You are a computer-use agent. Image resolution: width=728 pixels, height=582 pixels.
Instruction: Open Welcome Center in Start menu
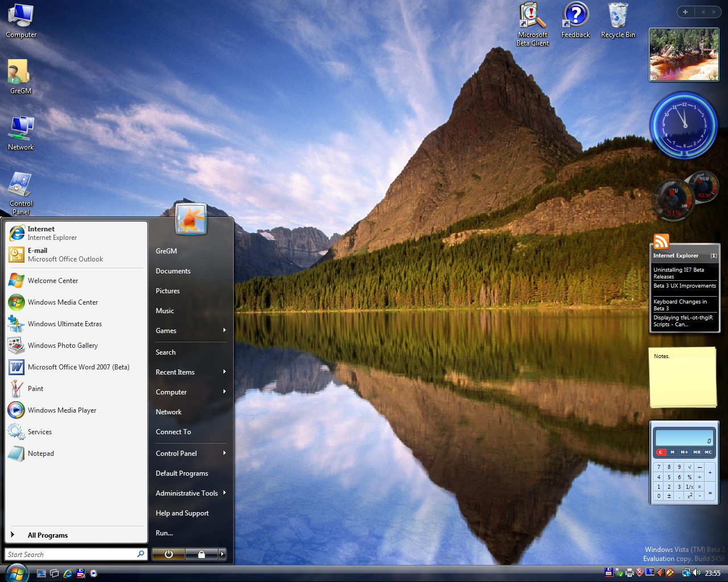click(x=76, y=281)
